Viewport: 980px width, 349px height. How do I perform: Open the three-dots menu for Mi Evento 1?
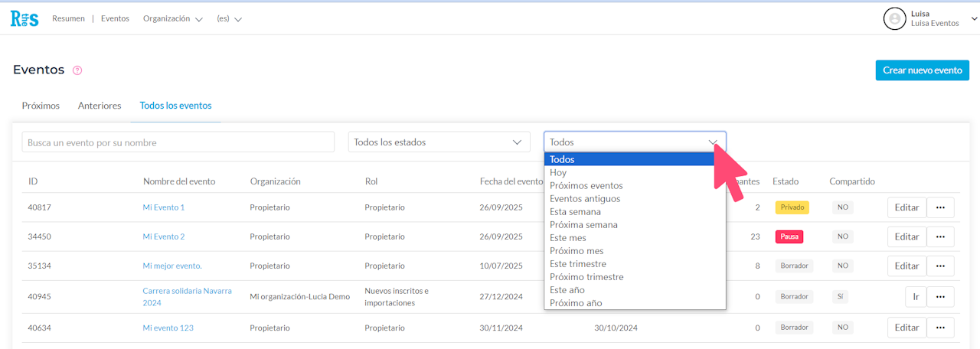(940, 207)
